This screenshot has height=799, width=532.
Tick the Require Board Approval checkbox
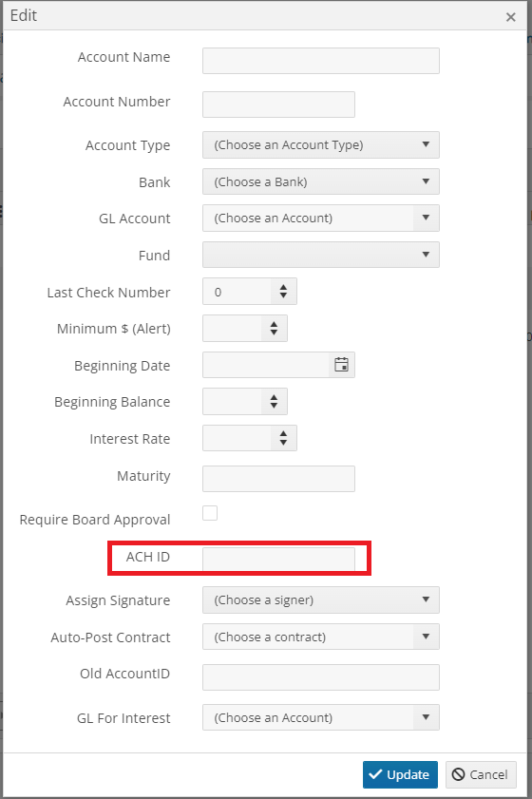point(210,513)
